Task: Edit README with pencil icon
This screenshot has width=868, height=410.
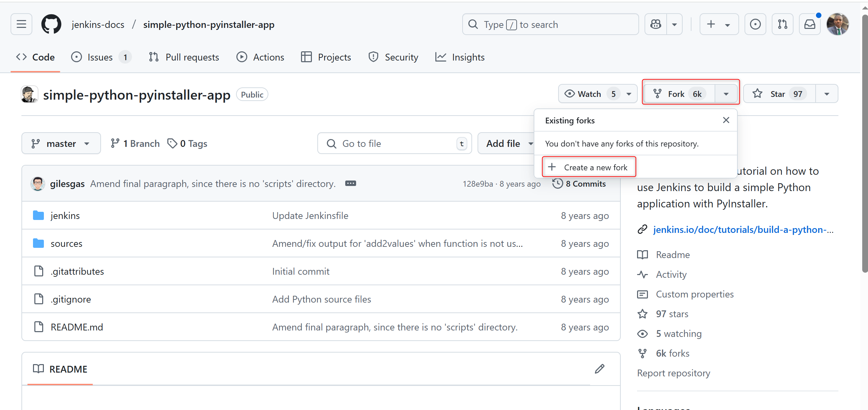Action: tap(600, 369)
